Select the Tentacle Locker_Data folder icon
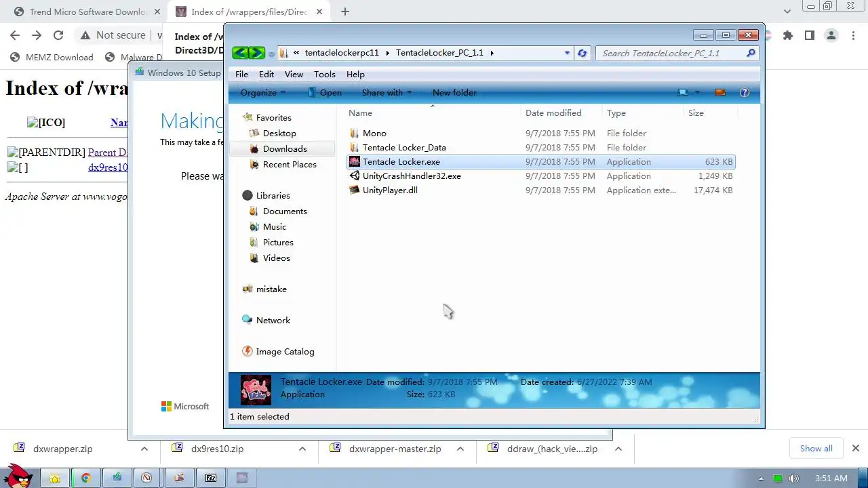The height and width of the screenshot is (488, 868). (354, 148)
